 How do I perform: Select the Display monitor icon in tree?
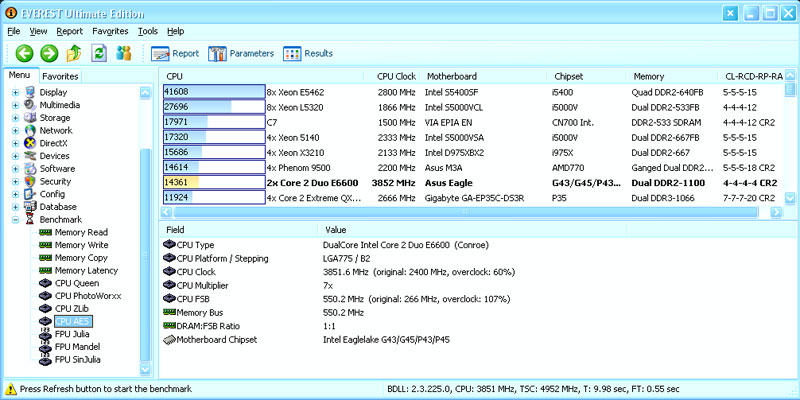click(30, 92)
